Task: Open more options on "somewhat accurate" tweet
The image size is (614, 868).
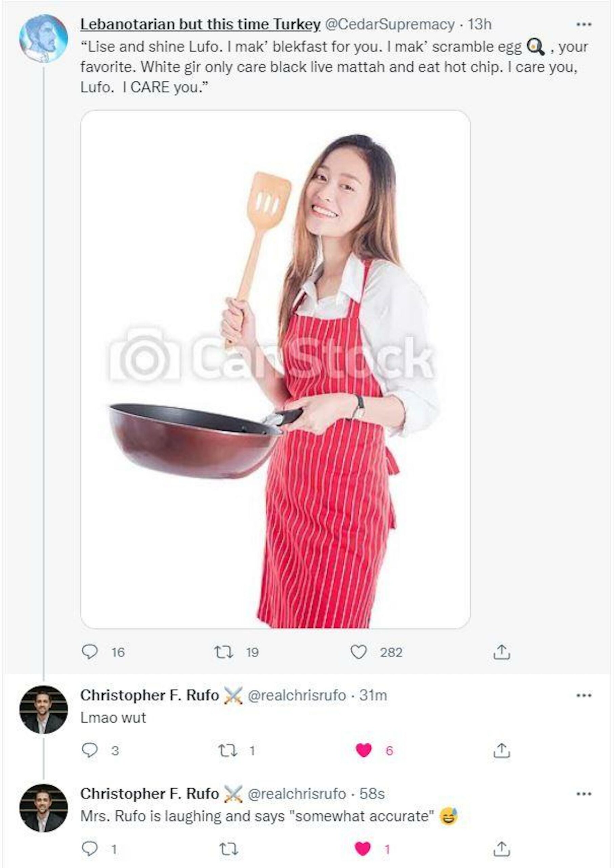Action: (x=584, y=794)
